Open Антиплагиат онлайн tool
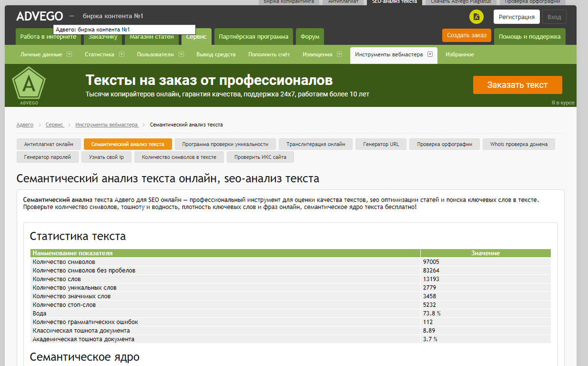 pos(49,144)
